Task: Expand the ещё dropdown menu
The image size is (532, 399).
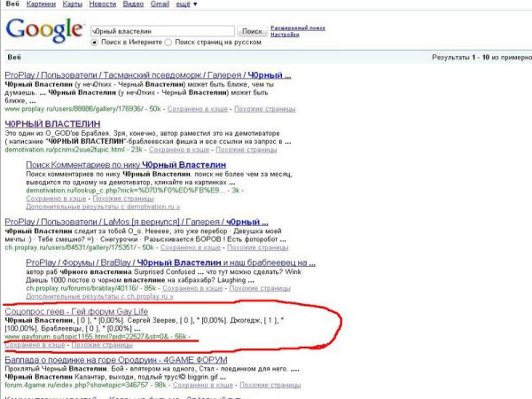Action: pyautogui.click(x=186, y=4)
